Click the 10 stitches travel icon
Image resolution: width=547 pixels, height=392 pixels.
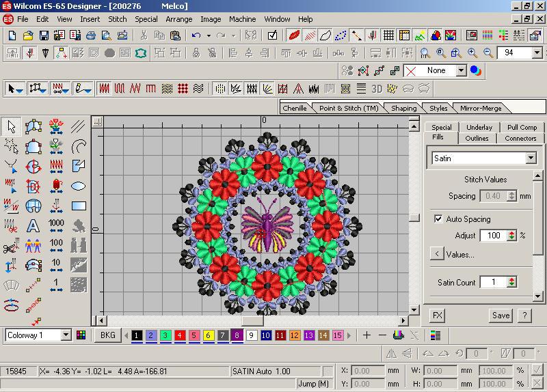(56, 266)
